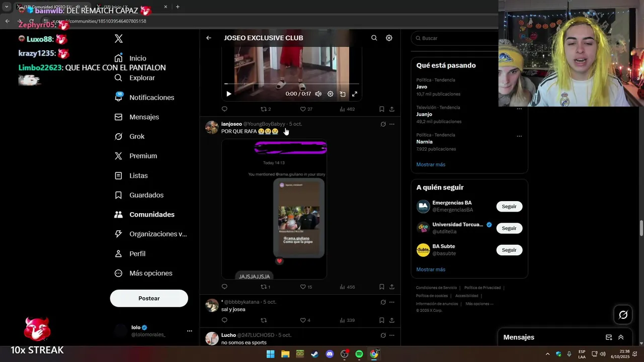Viewport: 644px width, 362px height.
Task: Open Premium in sidebar
Action: 135,156
